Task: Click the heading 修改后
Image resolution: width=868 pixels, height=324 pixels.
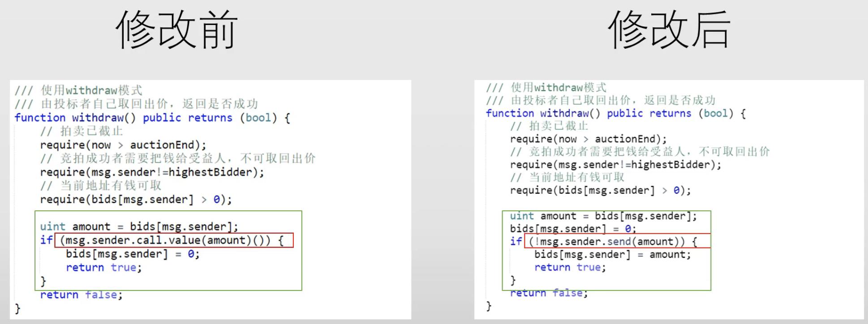Action: 669,30
